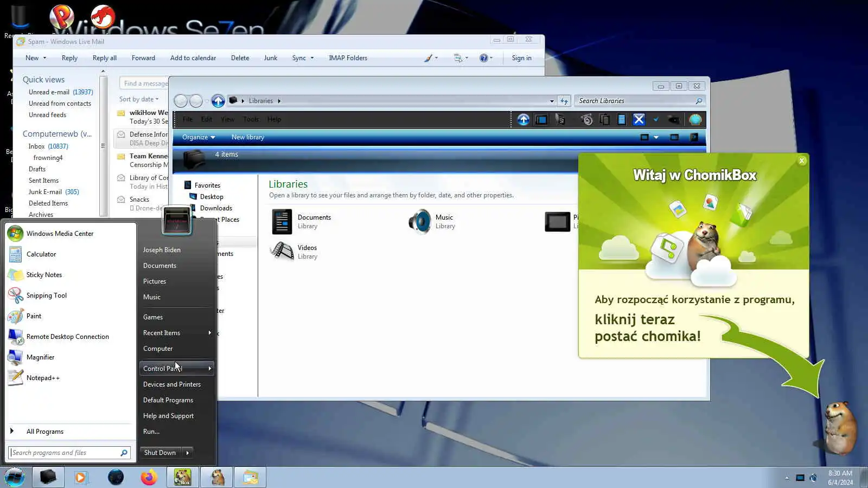The width and height of the screenshot is (868, 488).
Task: Open the Documents library
Action: pyautogui.click(x=302, y=222)
